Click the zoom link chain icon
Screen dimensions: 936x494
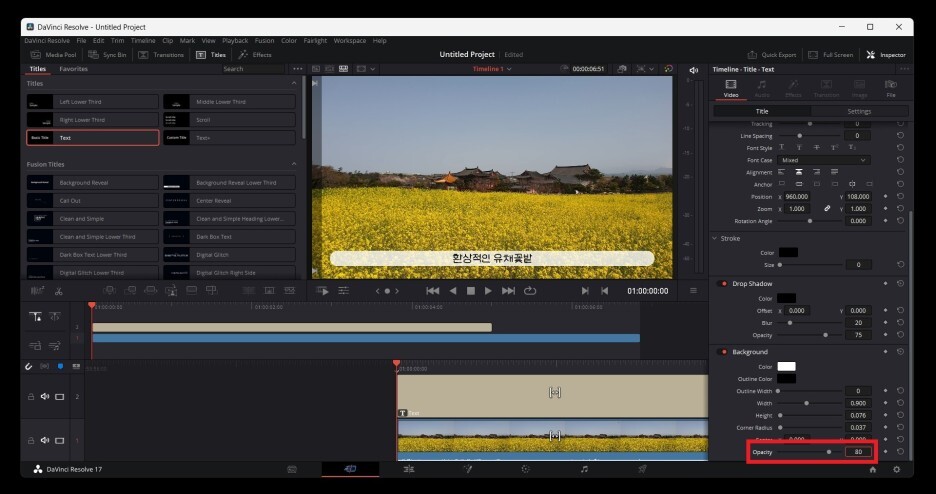click(x=827, y=209)
